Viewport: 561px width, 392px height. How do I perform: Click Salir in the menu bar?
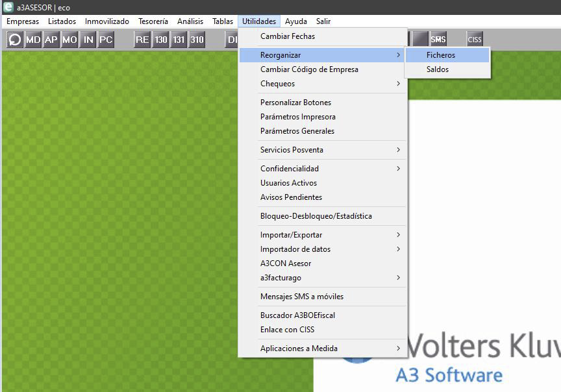[x=323, y=21]
